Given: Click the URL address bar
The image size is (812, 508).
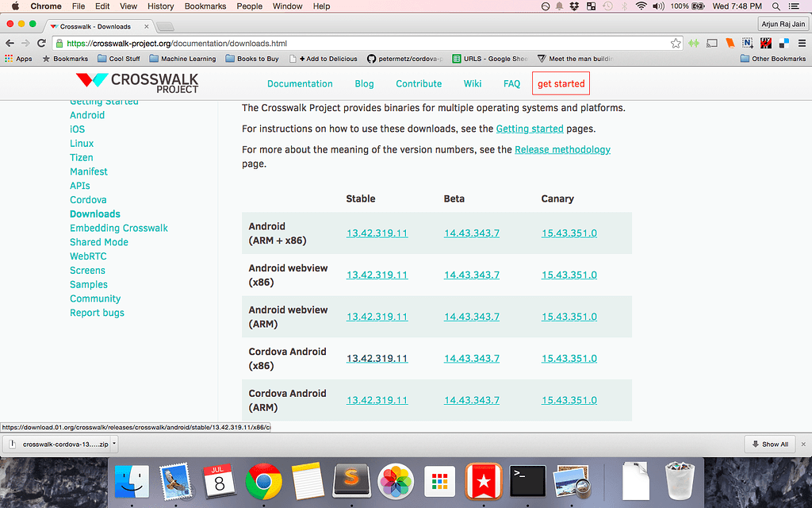Looking at the screenshot, I should pos(357,43).
